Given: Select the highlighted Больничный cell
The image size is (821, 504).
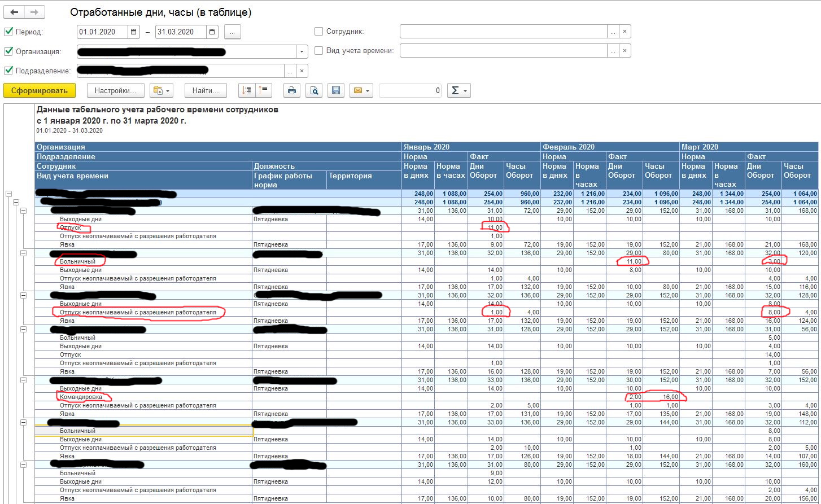Looking at the screenshot, I should pos(143,431).
